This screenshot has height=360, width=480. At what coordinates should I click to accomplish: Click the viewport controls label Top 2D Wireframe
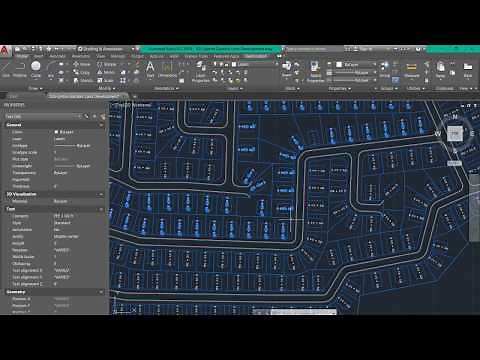133,105
